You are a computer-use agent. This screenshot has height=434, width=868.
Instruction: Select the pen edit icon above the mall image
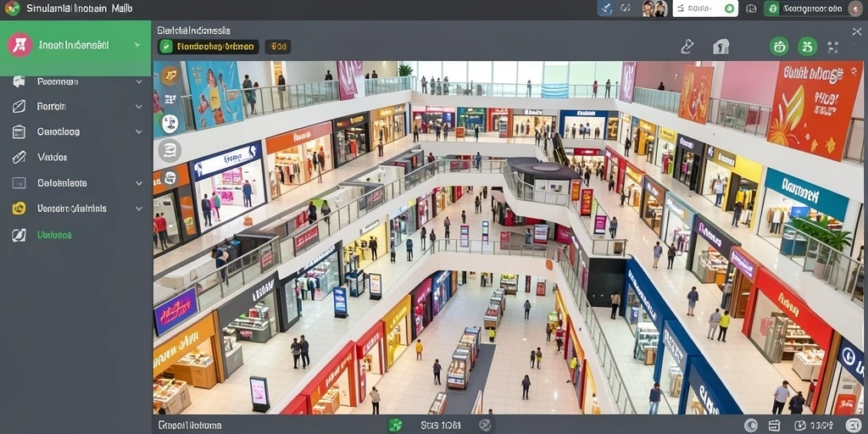click(x=687, y=47)
